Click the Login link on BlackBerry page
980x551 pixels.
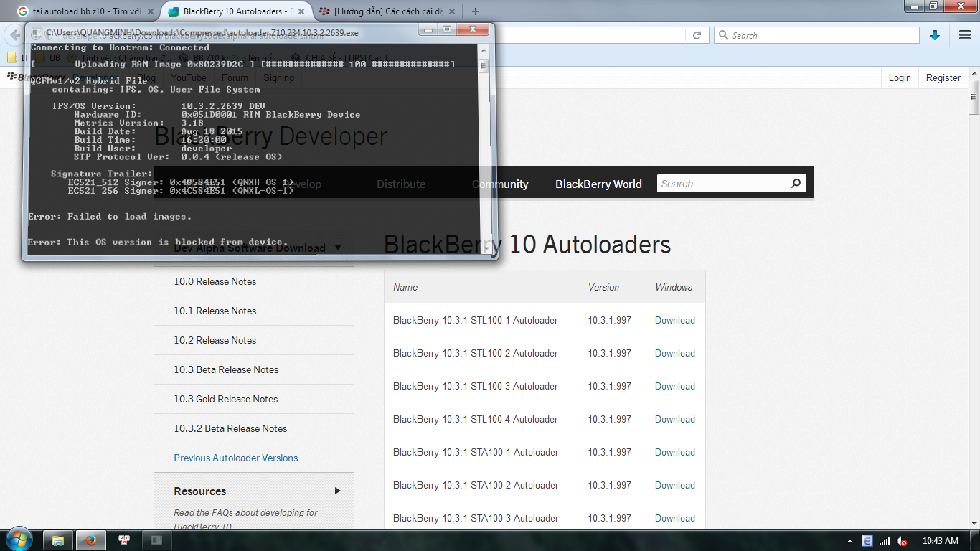pos(900,77)
